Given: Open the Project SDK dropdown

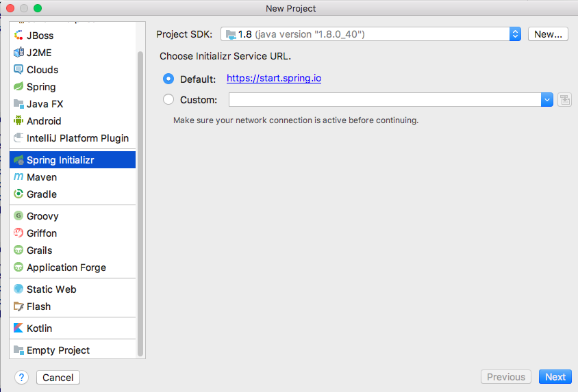Looking at the screenshot, I should point(515,34).
